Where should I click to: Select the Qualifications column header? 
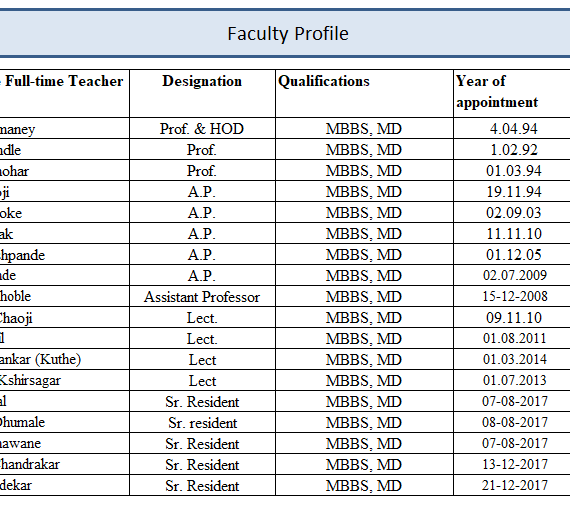tap(364, 93)
